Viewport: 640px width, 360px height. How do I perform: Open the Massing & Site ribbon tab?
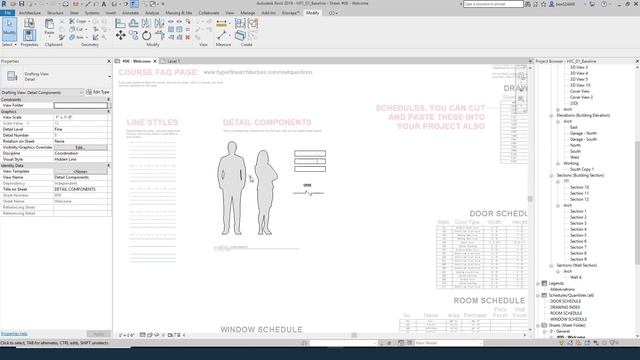179,13
